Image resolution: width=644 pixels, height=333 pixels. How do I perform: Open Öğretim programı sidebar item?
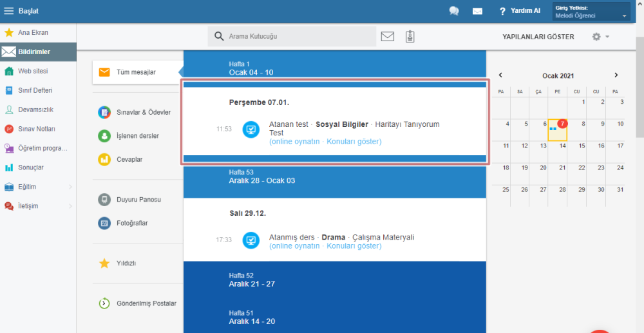pos(38,148)
